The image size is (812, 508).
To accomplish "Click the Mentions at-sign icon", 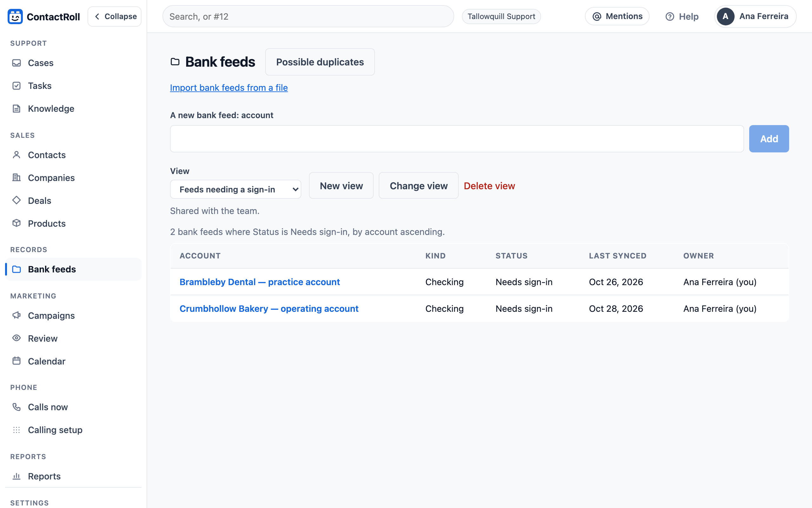I will pyautogui.click(x=597, y=17).
